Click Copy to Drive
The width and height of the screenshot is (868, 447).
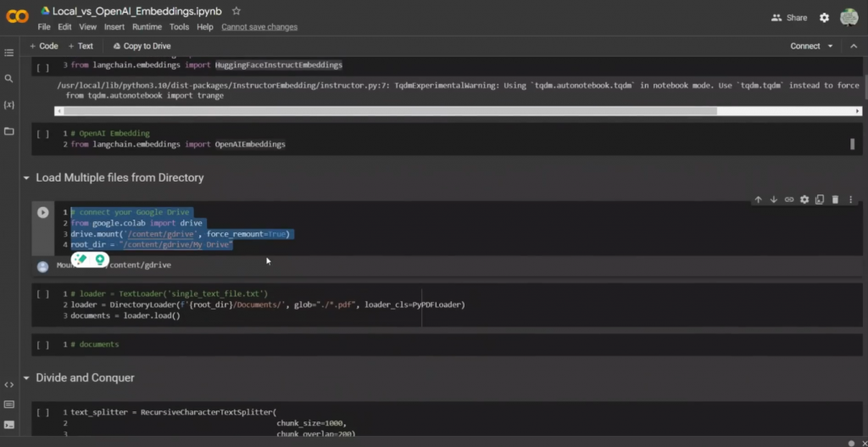click(x=142, y=46)
